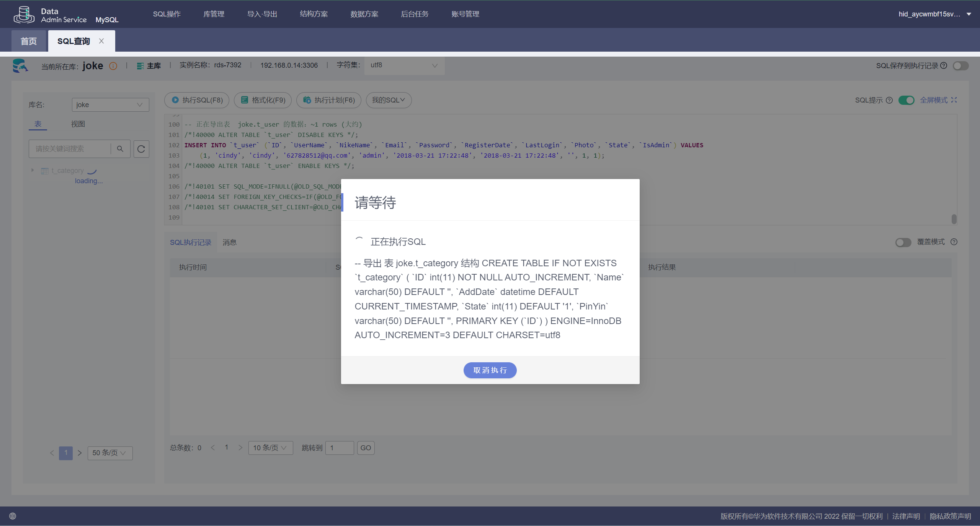This screenshot has height=526, width=980.
Task: Click the Data Admin Service logo icon
Action: pos(24,15)
